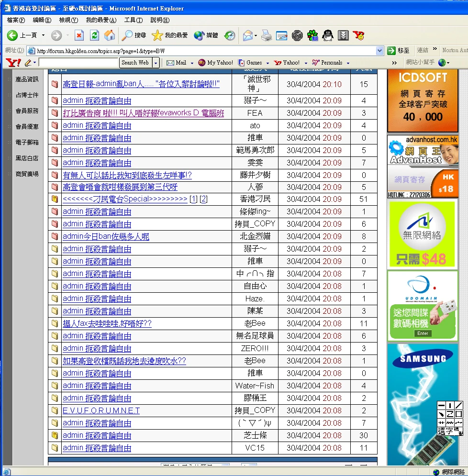Open the Search Web dropdown arrow
Viewport: 468px width, 476px height.
point(156,63)
